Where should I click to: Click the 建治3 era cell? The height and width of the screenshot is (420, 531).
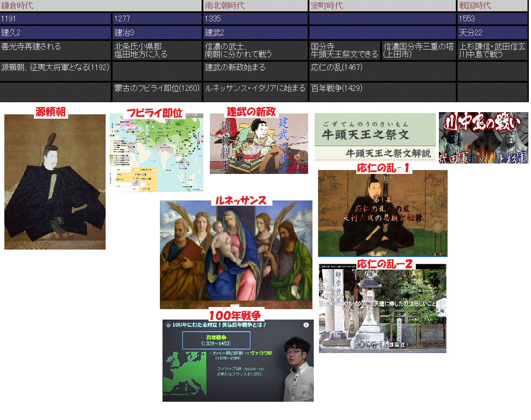coord(157,33)
